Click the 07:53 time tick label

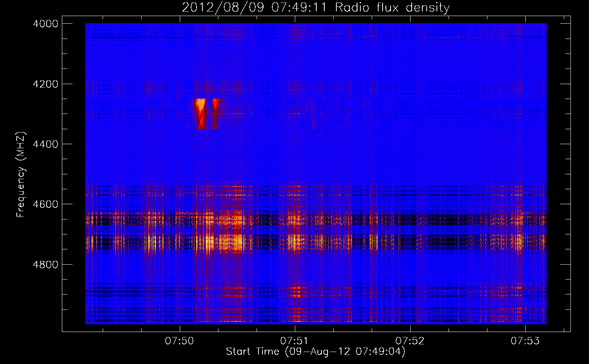(525, 341)
